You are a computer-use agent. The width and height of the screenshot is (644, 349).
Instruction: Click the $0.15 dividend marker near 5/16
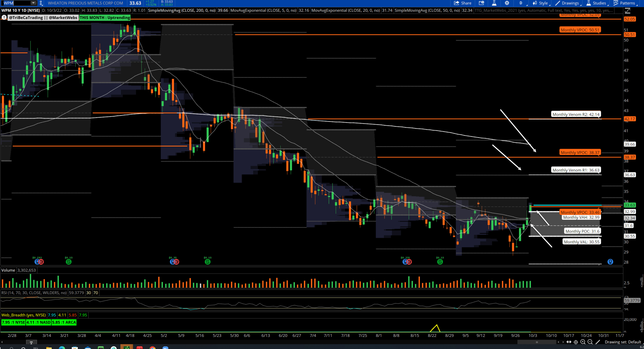[208, 262]
